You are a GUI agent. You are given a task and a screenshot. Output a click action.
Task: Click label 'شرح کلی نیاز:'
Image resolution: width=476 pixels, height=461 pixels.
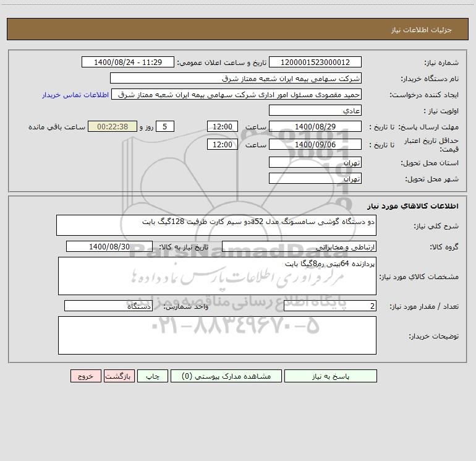tap(436, 226)
